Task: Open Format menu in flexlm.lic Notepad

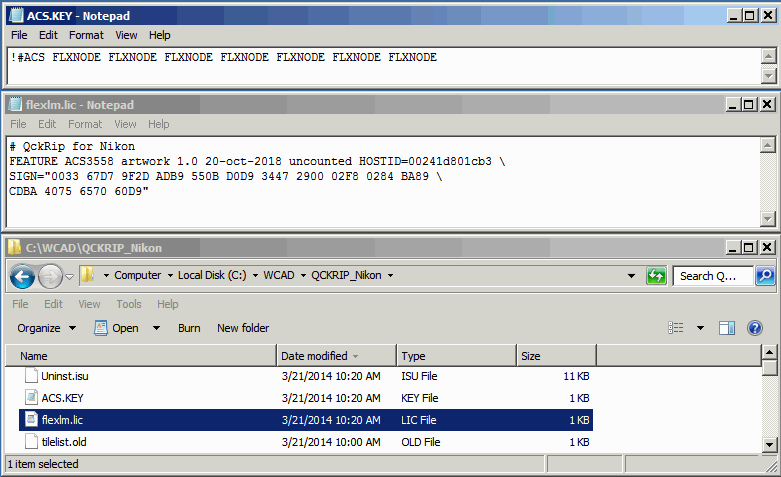Action: [85, 124]
